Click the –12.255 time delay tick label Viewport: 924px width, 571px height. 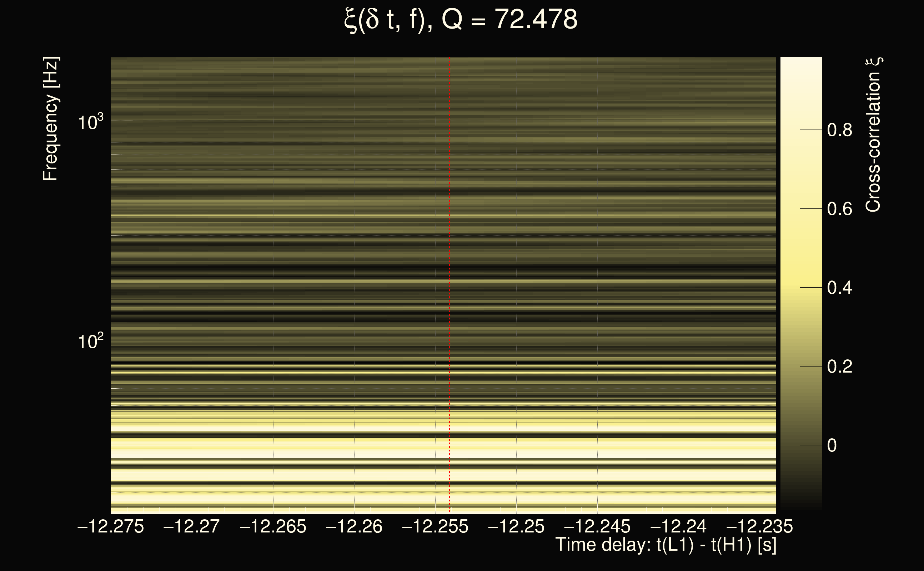pos(435,526)
